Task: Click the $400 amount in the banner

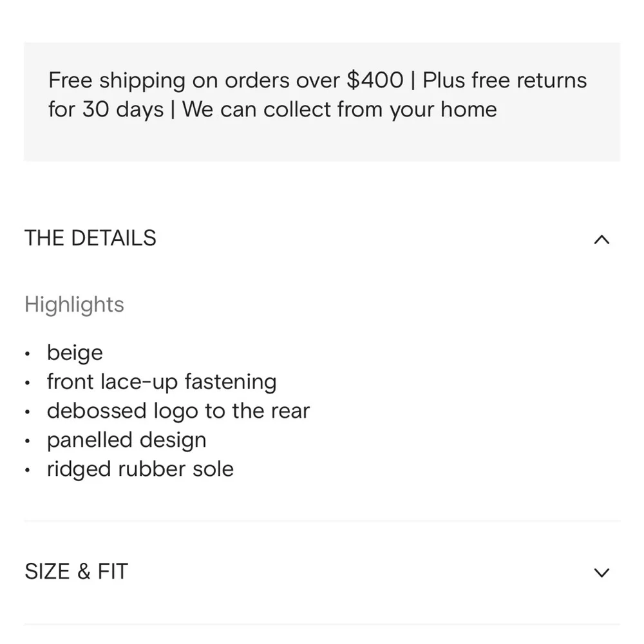Action: tap(375, 80)
